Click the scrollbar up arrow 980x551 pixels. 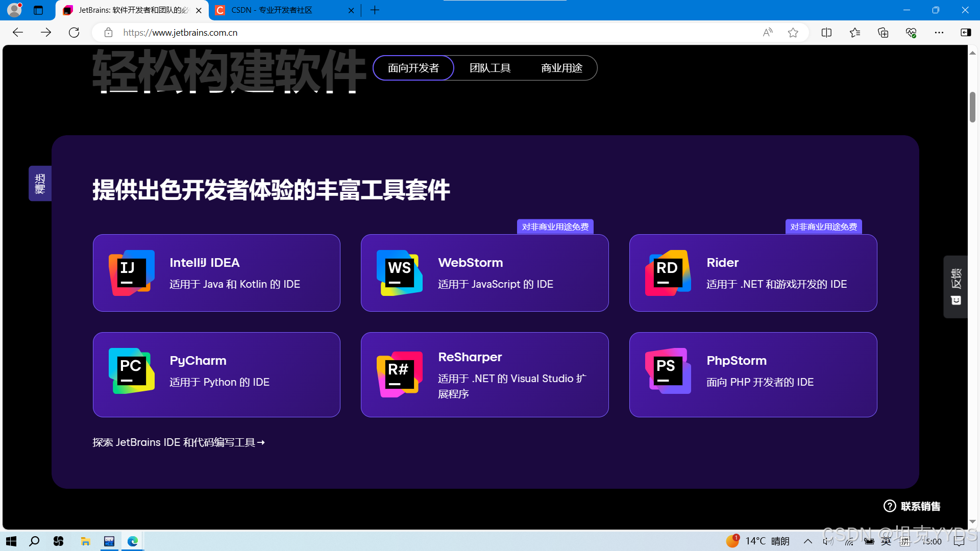coord(973,53)
